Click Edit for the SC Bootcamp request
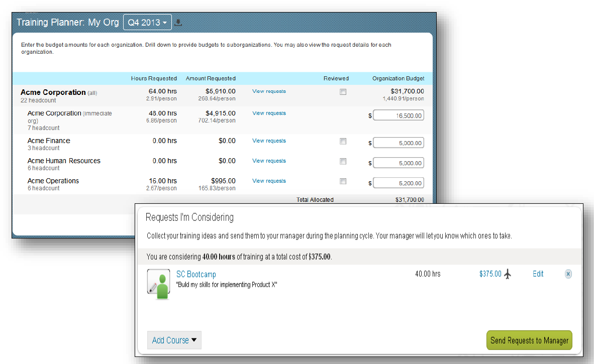The image size is (594, 364). click(x=538, y=274)
